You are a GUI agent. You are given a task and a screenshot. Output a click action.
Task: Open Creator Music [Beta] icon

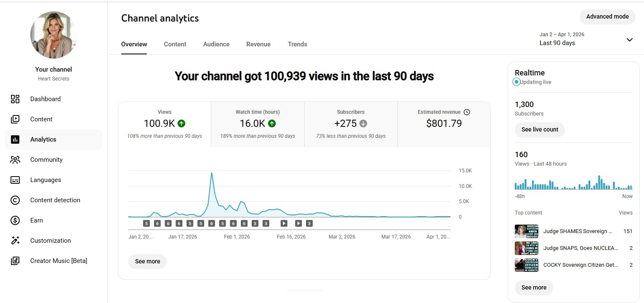coord(15,261)
